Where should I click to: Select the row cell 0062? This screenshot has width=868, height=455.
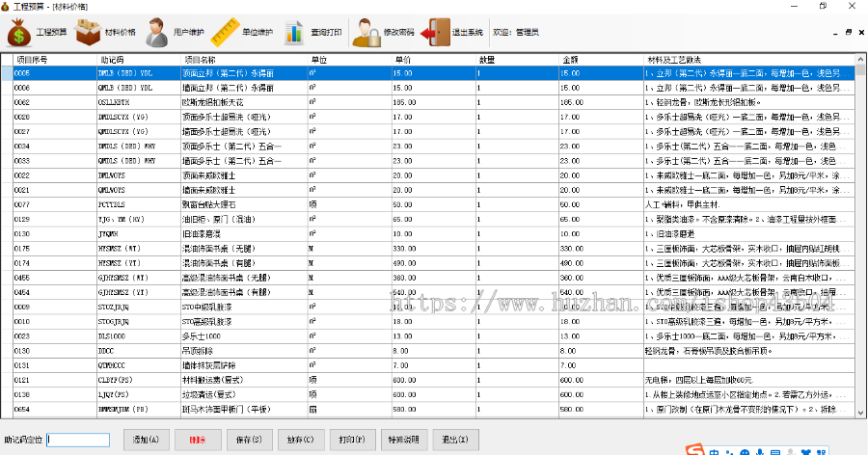(55, 102)
